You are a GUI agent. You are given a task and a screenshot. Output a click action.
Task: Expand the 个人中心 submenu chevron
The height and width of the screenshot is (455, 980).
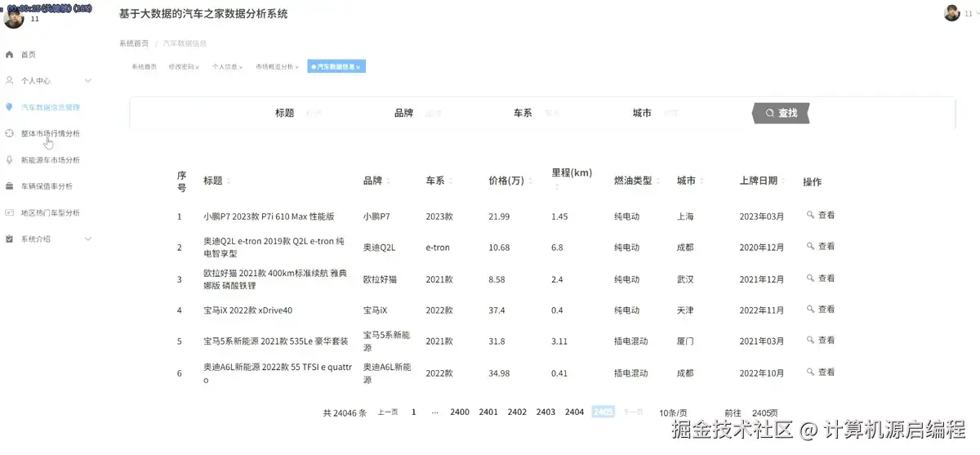88,81
